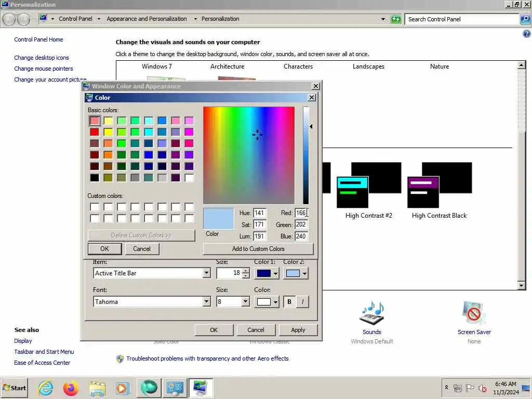This screenshot has height=399, width=532.
Task: Increase item size with up stepper
Action: [x=246, y=270]
